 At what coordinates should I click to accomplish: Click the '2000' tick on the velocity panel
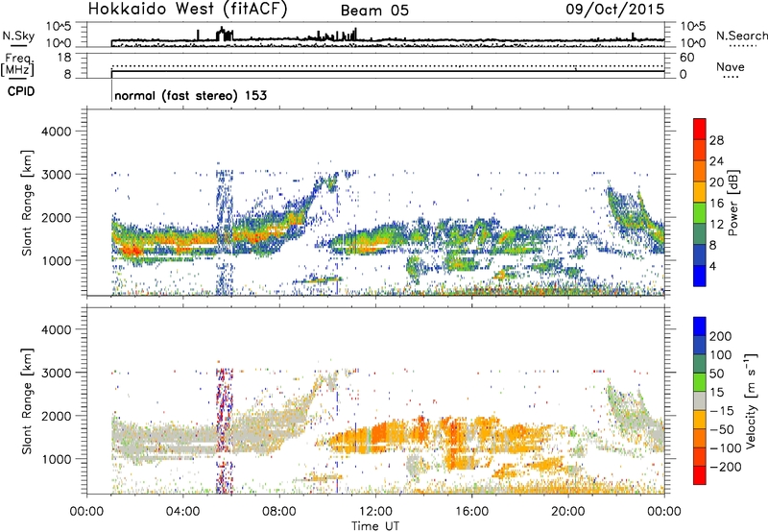click(56, 416)
